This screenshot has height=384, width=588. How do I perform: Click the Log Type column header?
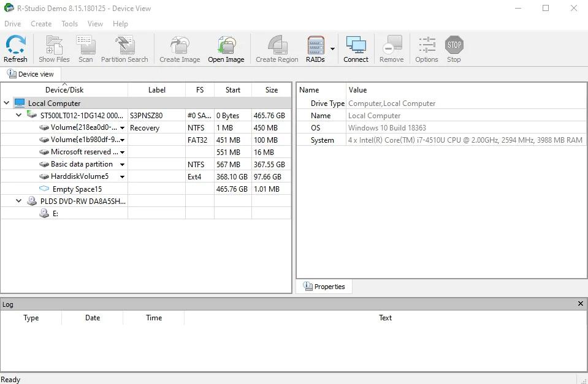31,318
